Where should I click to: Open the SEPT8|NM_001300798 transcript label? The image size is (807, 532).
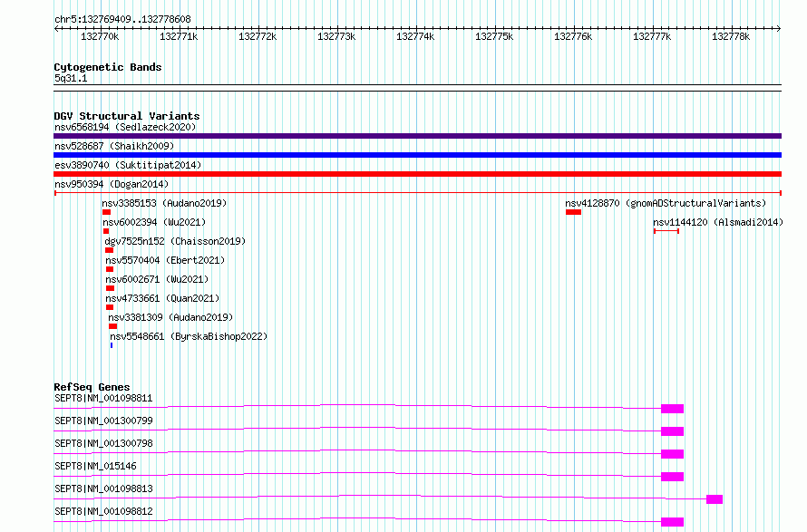click(103, 443)
